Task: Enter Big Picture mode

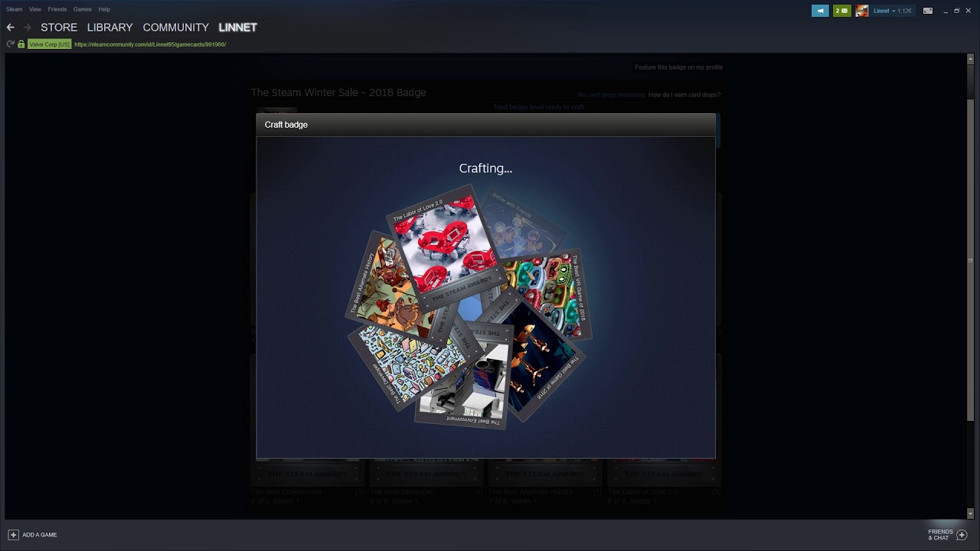Action: [928, 11]
